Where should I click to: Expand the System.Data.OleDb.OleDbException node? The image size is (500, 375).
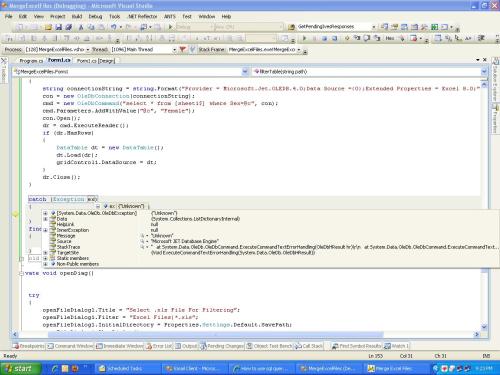click(x=45, y=213)
